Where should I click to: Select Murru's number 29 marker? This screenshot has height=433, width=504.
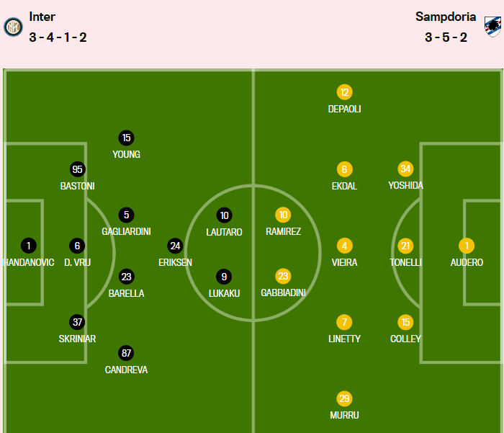click(x=344, y=398)
